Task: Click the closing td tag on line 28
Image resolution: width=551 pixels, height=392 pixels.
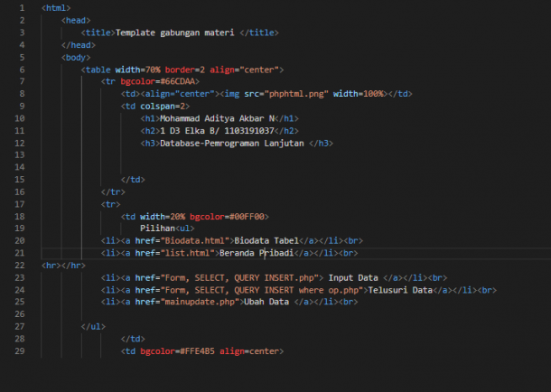Action: click(x=133, y=339)
